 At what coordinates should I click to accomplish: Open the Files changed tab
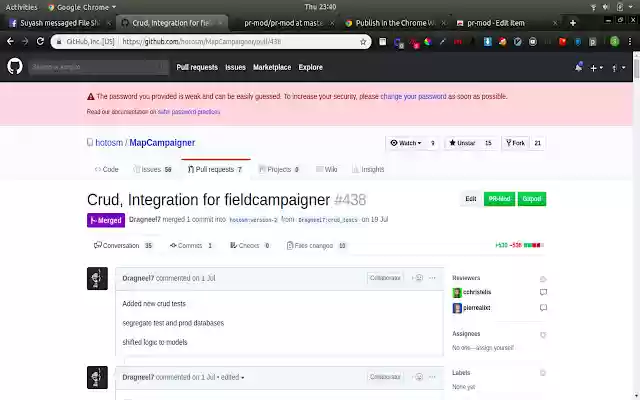pyautogui.click(x=316, y=246)
